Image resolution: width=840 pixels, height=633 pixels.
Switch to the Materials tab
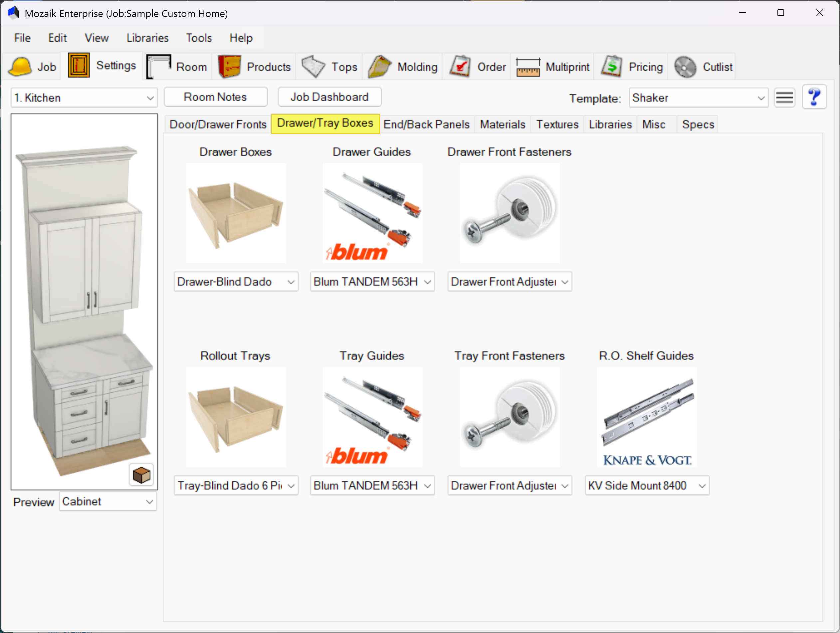502,124
